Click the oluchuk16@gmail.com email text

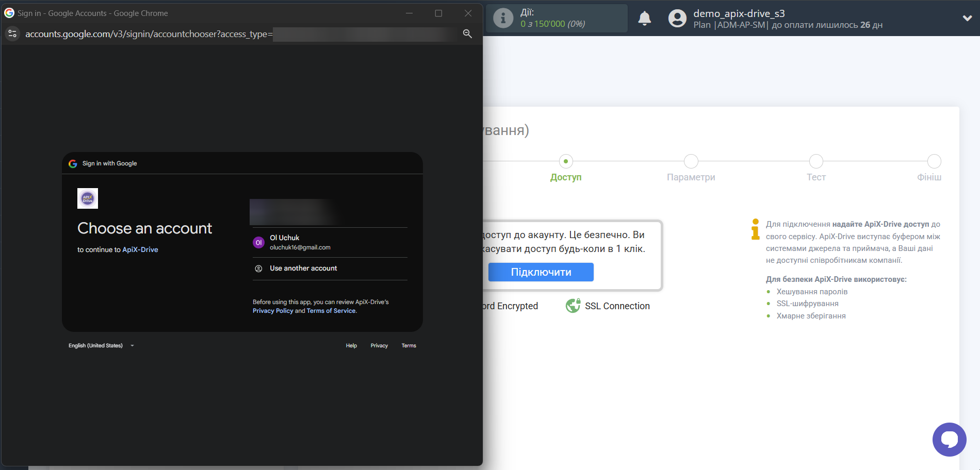(300, 247)
